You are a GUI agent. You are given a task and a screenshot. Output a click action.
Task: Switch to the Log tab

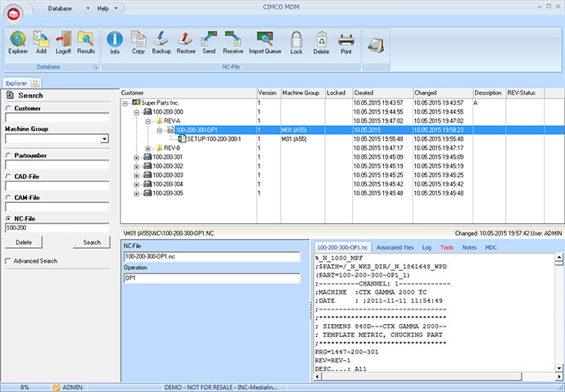pos(427,247)
